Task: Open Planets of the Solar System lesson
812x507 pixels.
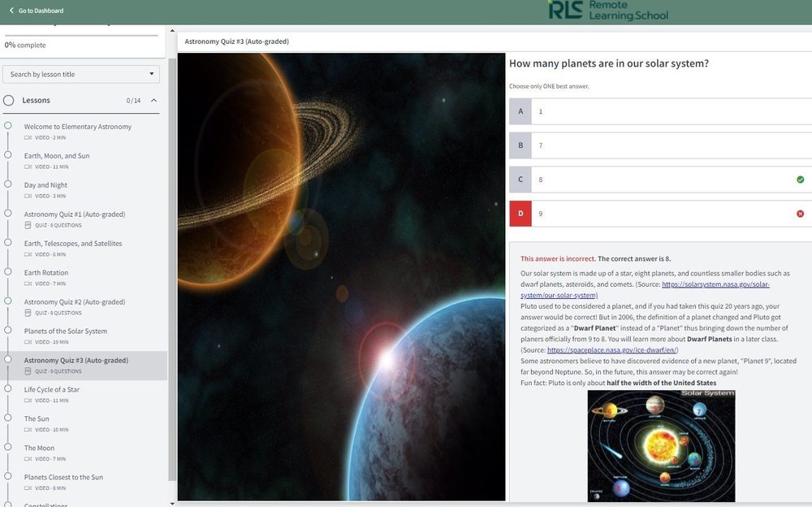Action: coord(66,331)
